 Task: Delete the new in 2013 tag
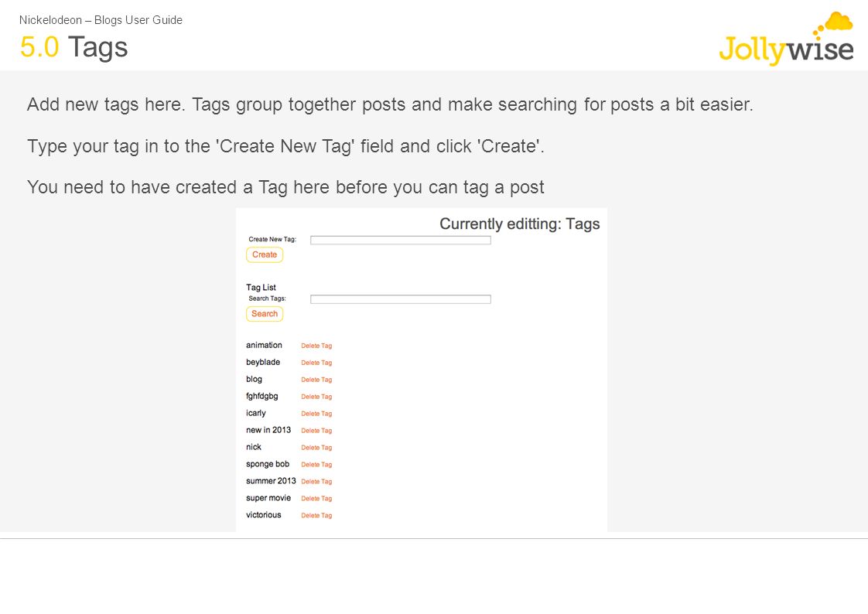316,431
